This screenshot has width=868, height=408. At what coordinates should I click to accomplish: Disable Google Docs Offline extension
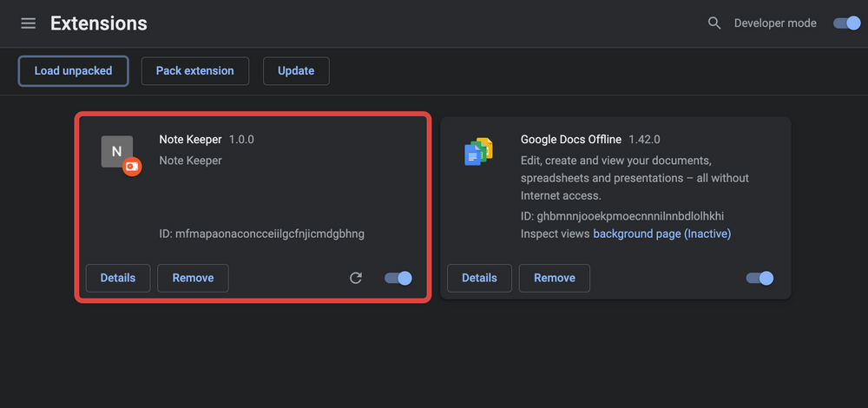click(x=760, y=278)
